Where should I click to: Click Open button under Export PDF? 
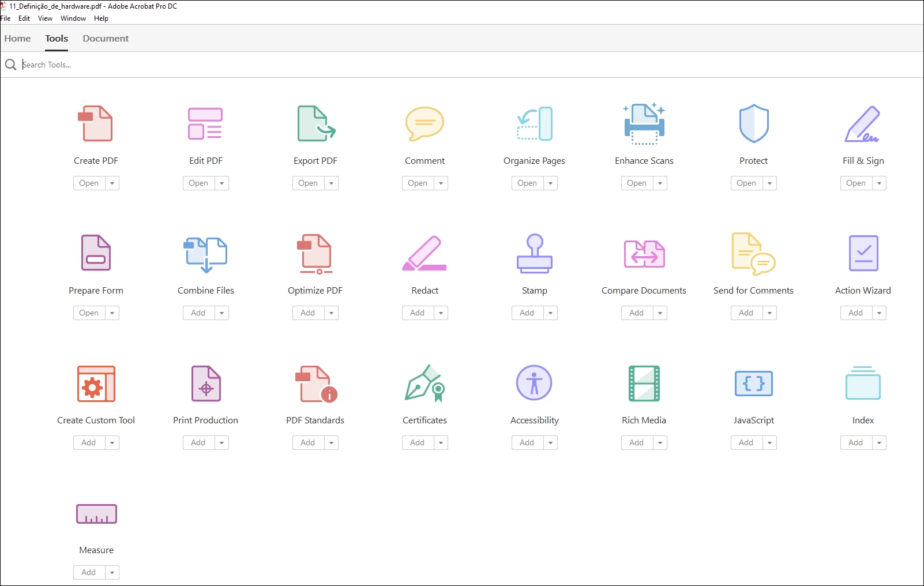click(x=308, y=183)
